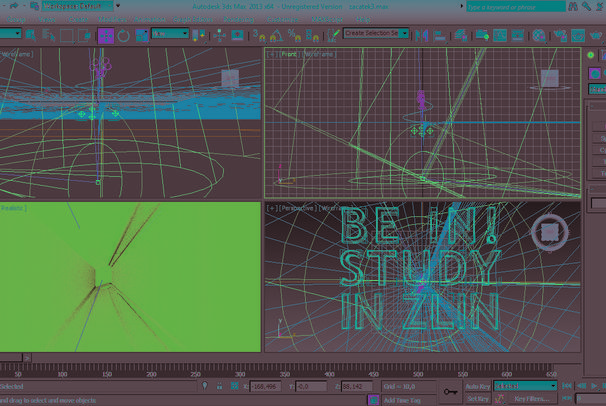Click the Add Time Tag icon
This screenshot has width=606, height=406.
tap(376, 399)
